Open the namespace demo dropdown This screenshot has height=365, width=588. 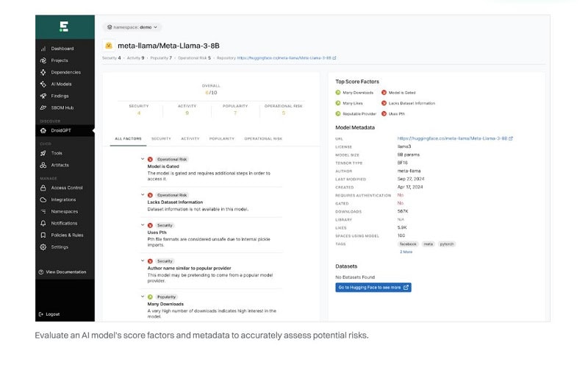[132, 27]
